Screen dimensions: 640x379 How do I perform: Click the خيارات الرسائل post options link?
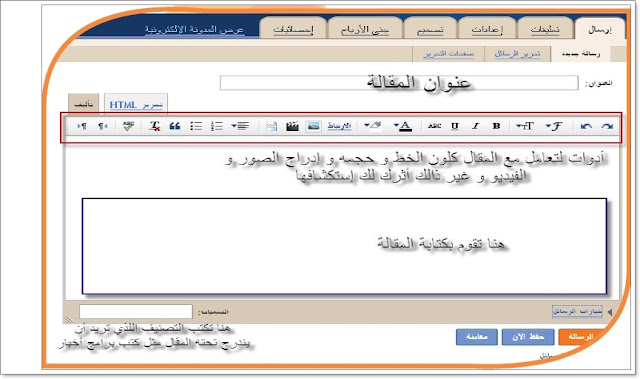click(x=577, y=311)
